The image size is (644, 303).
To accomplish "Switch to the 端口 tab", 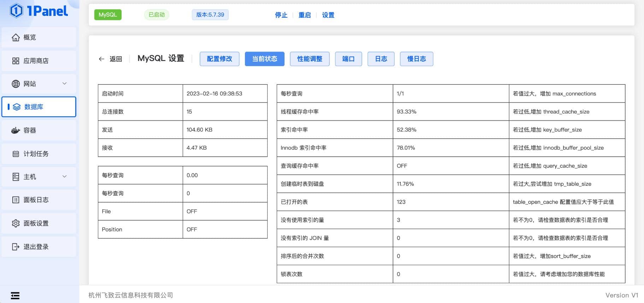I will tap(349, 59).
